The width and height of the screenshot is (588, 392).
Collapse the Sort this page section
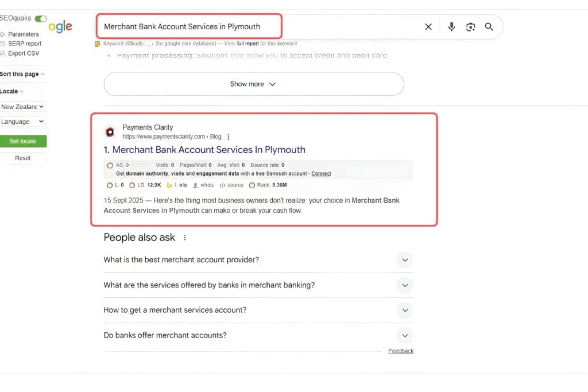22,74
